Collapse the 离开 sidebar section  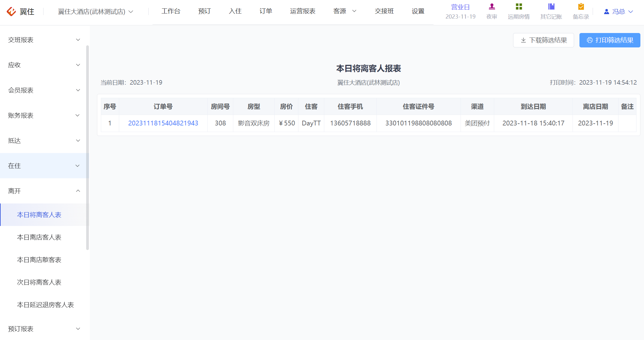(x=44, y=191)
